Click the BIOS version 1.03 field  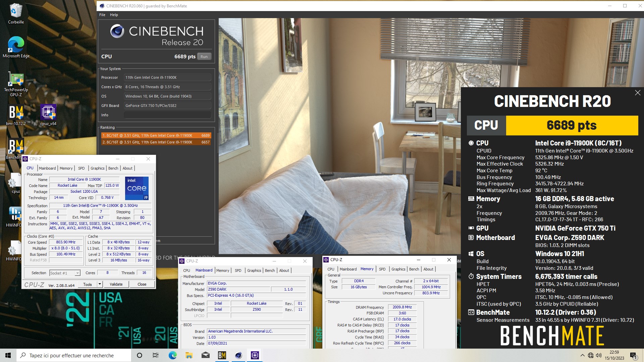click(257, 337)
